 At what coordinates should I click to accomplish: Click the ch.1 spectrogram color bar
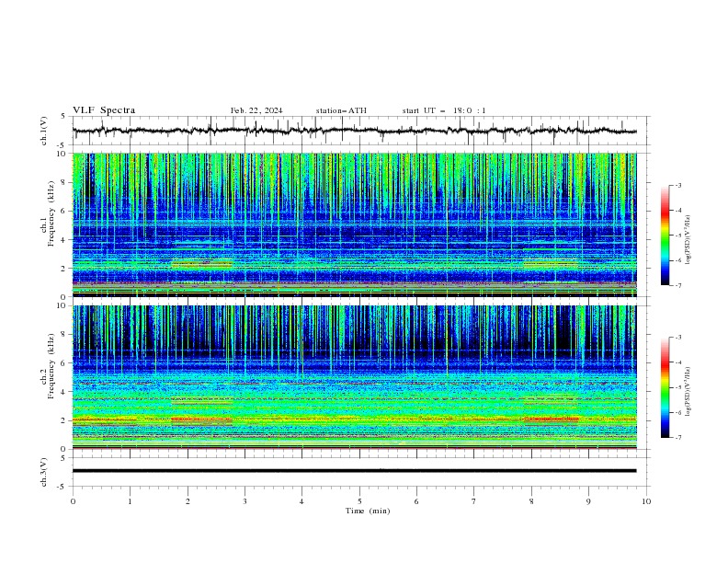click(x=665, y=236)
